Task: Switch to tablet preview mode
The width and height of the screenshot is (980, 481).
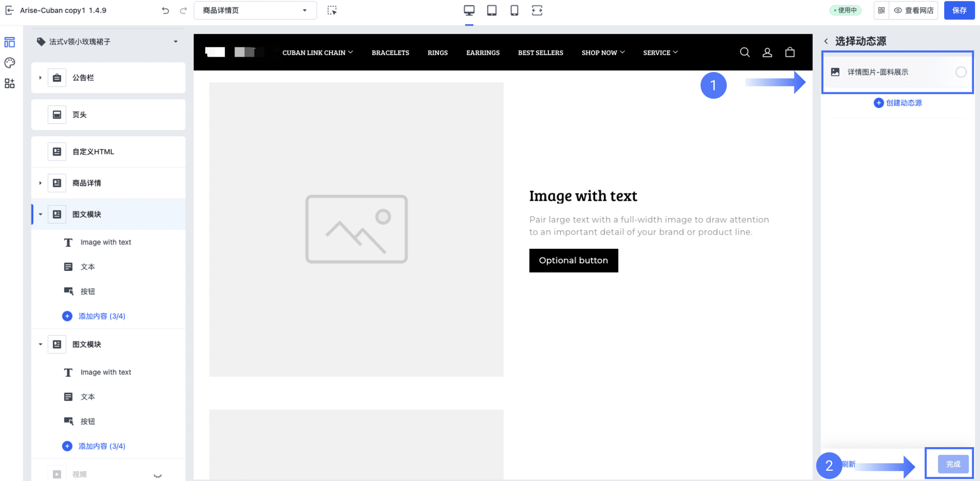Action: coord(491,10)
